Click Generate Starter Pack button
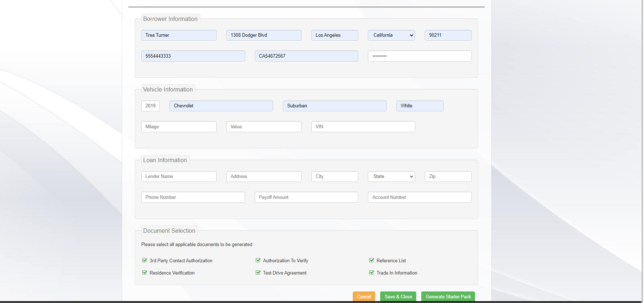644x303 pixels. tap(448, 297)
